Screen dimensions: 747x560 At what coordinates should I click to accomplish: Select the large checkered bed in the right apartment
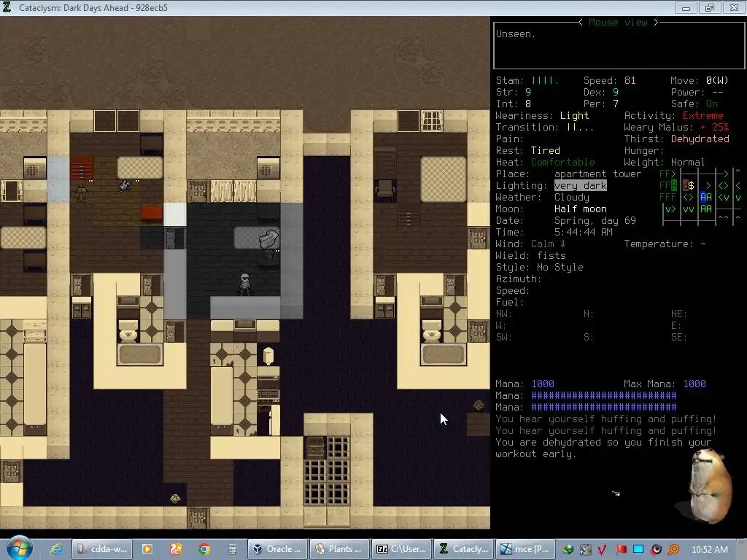click(444, 179)
